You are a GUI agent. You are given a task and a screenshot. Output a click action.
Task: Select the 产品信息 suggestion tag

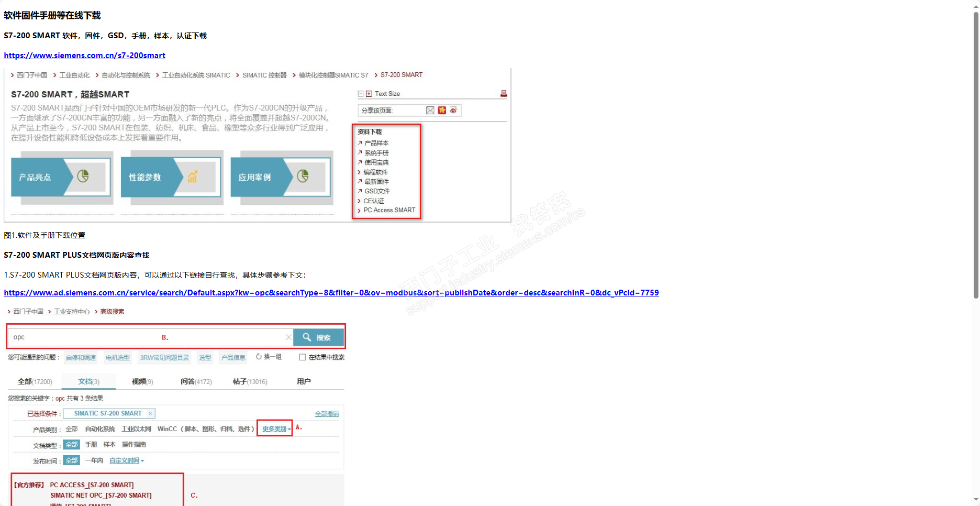pyautogui.click(x=233, y=358)
